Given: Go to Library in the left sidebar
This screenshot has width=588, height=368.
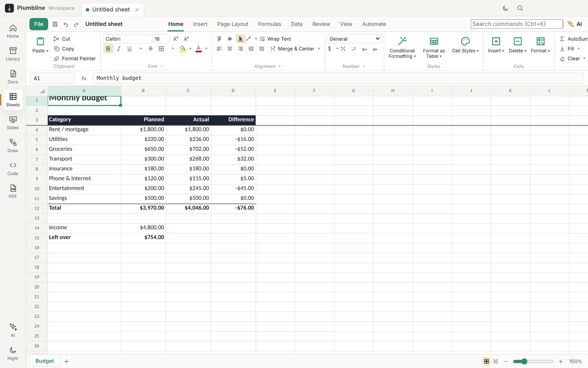Looking at the screenshot, I should tap(13, 54).
